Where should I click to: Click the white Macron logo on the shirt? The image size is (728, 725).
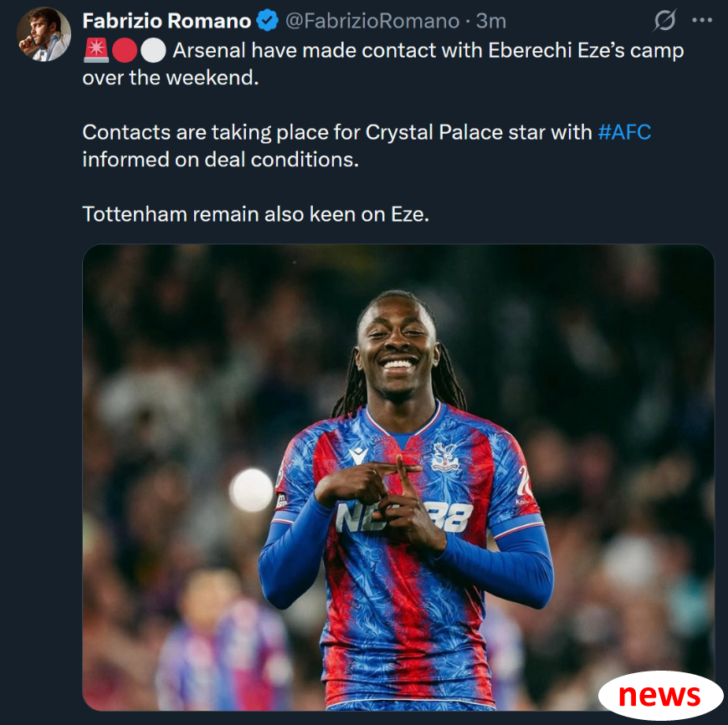pyautogui.click(x=358, y=456)
